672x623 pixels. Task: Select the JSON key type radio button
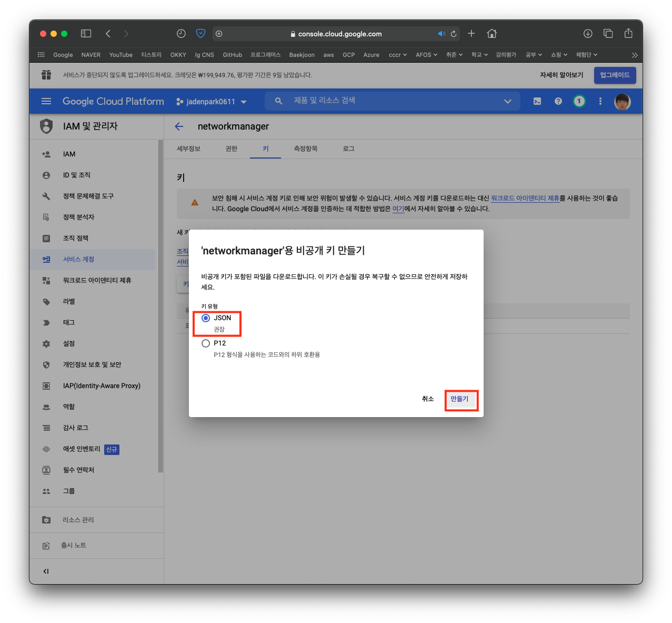(x=206, y=318)
